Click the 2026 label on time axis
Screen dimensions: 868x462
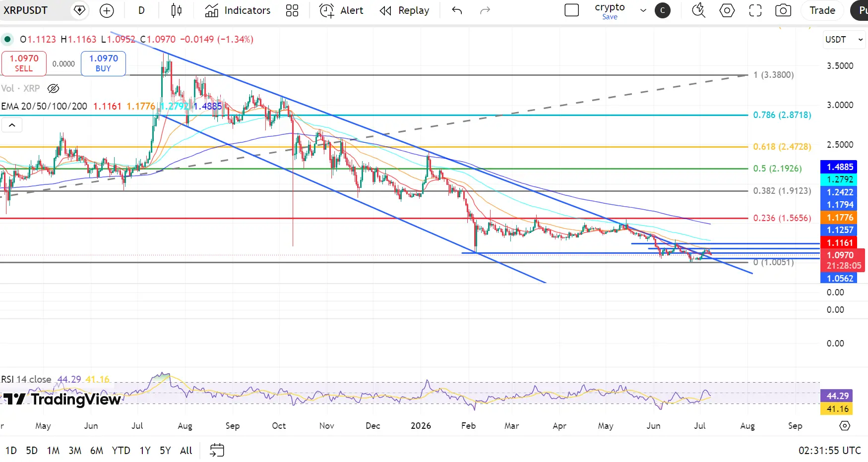click(421, 426)
